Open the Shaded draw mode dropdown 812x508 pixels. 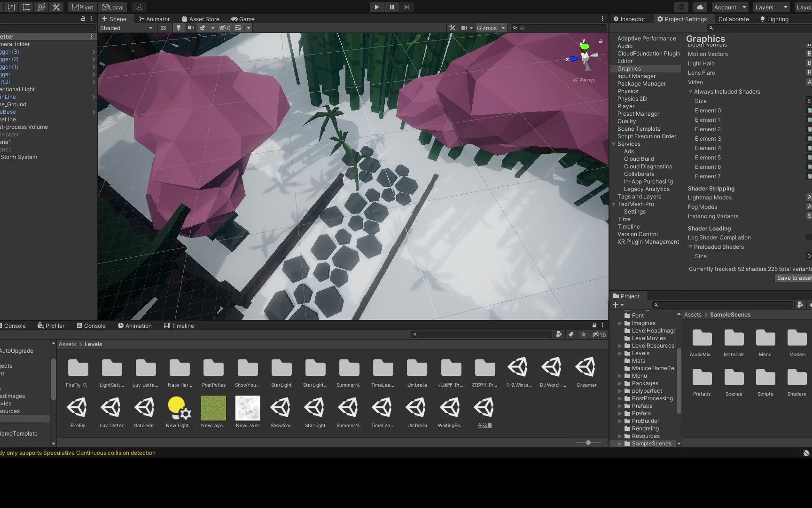coord(126,28)
